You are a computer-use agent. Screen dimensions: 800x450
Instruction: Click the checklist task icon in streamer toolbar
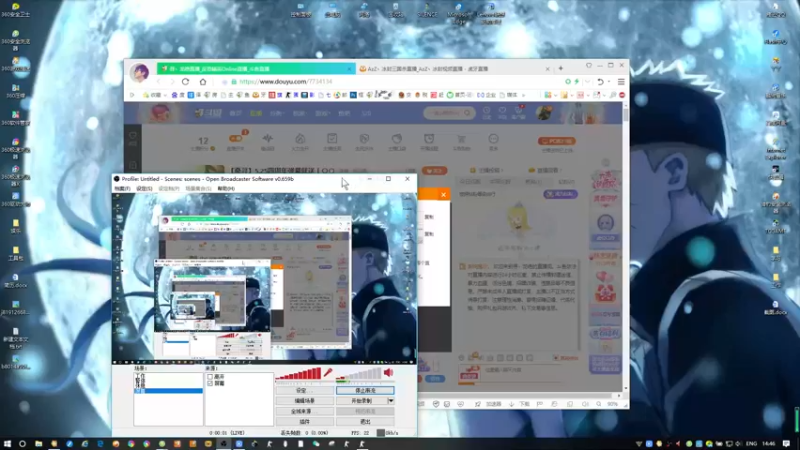click(332, 138)
